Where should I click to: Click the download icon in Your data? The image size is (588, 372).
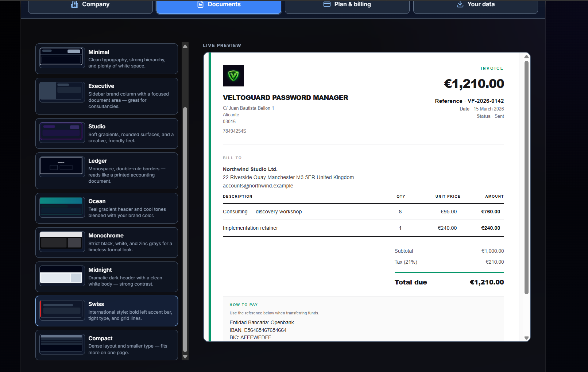click(460, 4)
